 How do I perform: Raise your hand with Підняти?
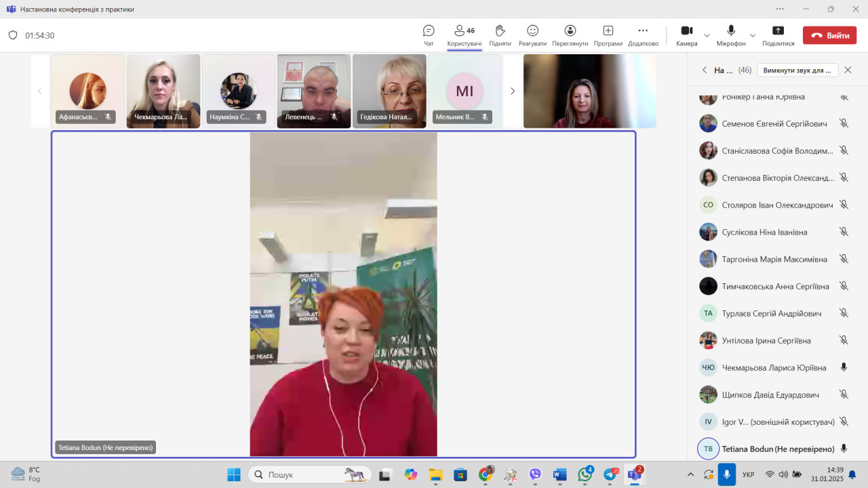500,35
